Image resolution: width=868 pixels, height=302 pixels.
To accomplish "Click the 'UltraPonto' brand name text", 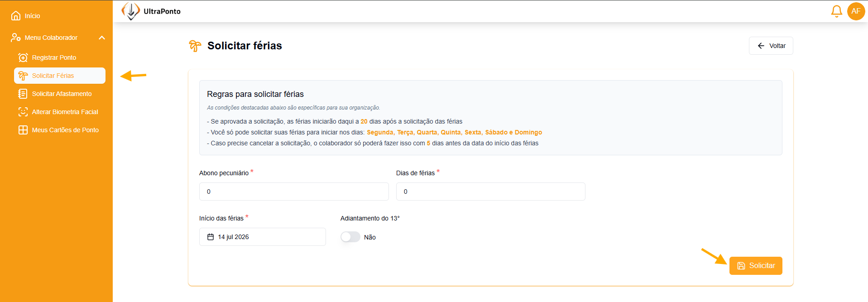I will [x=162, y=11].
